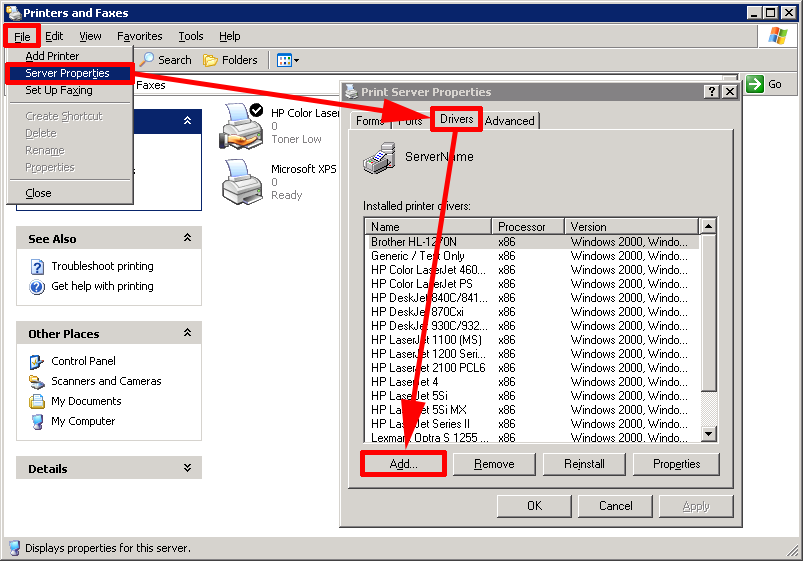
Task: Select HP LaserJet Series II driver
Action: 533,424
